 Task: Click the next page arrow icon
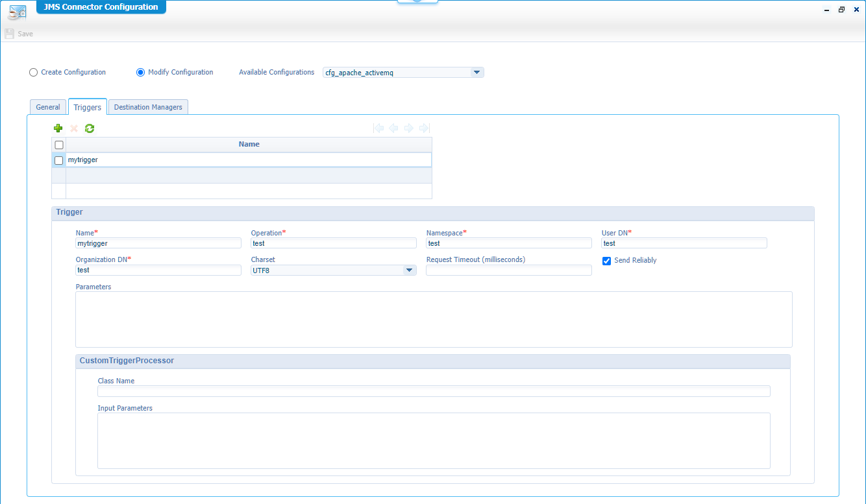pos(409,128)
